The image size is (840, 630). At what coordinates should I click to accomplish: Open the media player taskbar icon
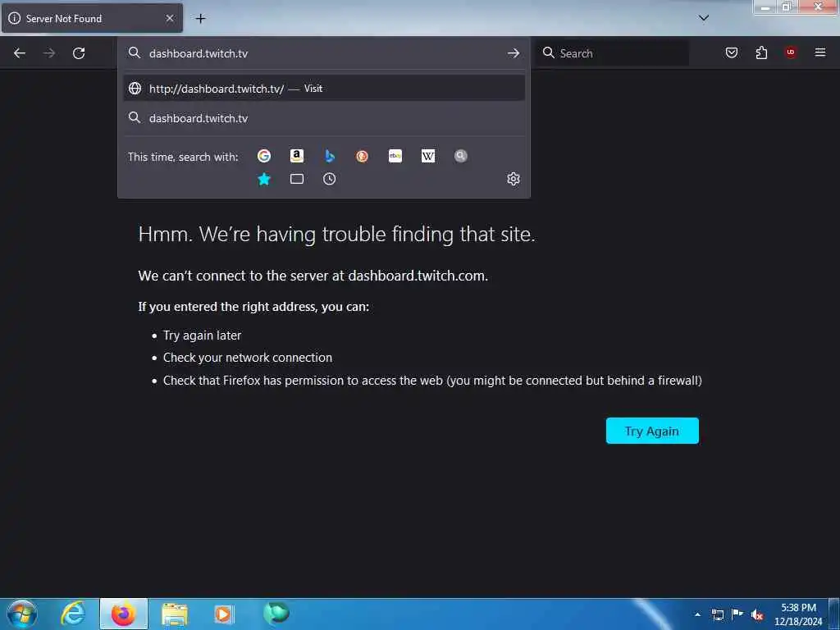[x=223, y=614]
